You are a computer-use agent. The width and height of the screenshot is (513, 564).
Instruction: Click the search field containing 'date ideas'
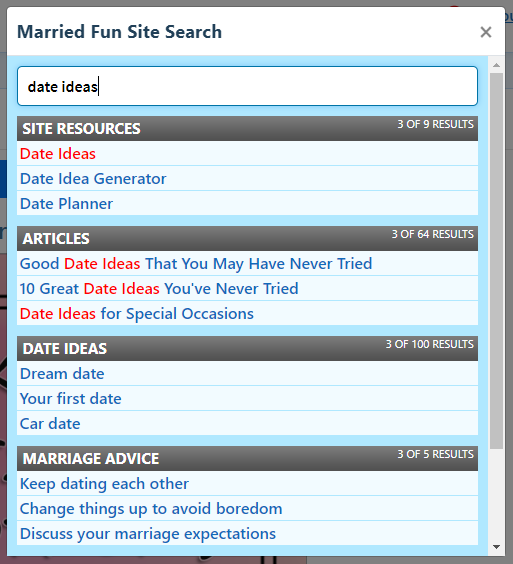248,86
